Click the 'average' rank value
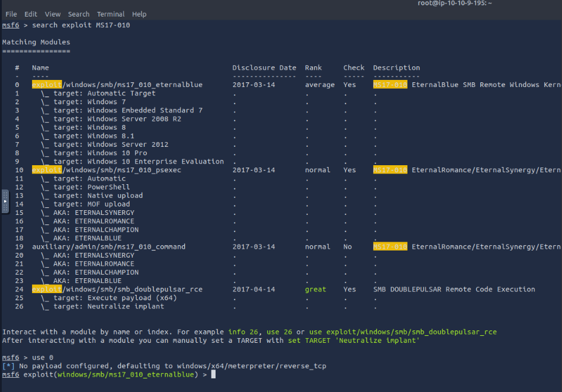 (x=320, y=85)
